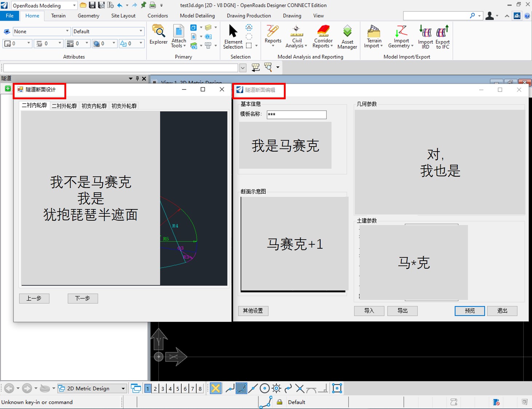This screenshot has height=409, width=532.
Task: Open Terrain Import tools
Action: point(373,36)
